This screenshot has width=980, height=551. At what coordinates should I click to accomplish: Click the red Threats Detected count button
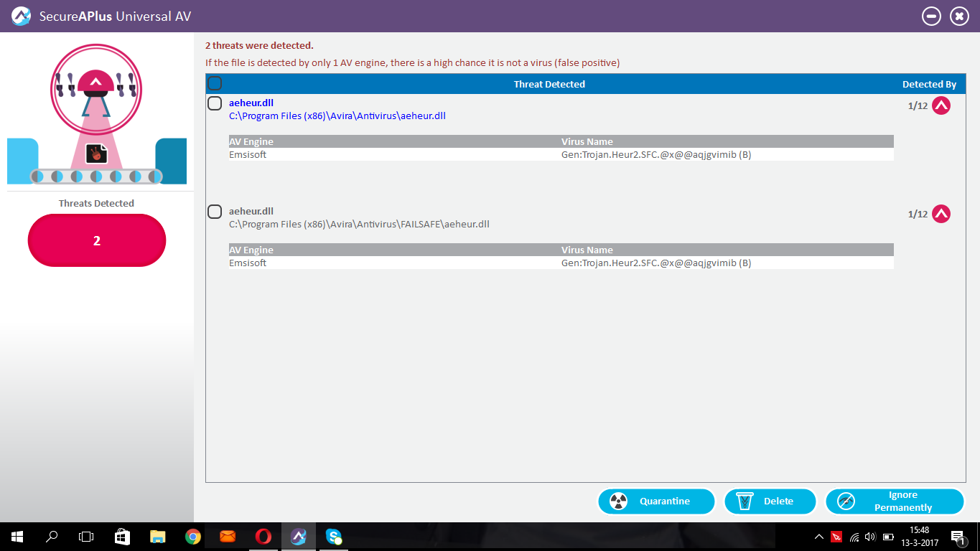[x=97, y=240]
